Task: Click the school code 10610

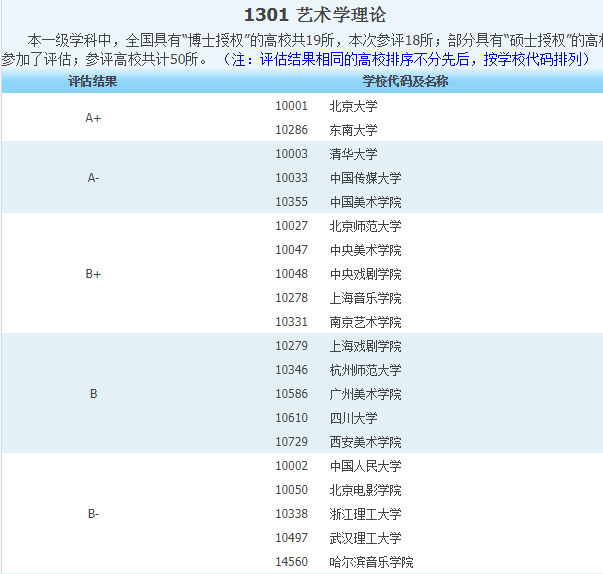Action: [x=291, y=418]
